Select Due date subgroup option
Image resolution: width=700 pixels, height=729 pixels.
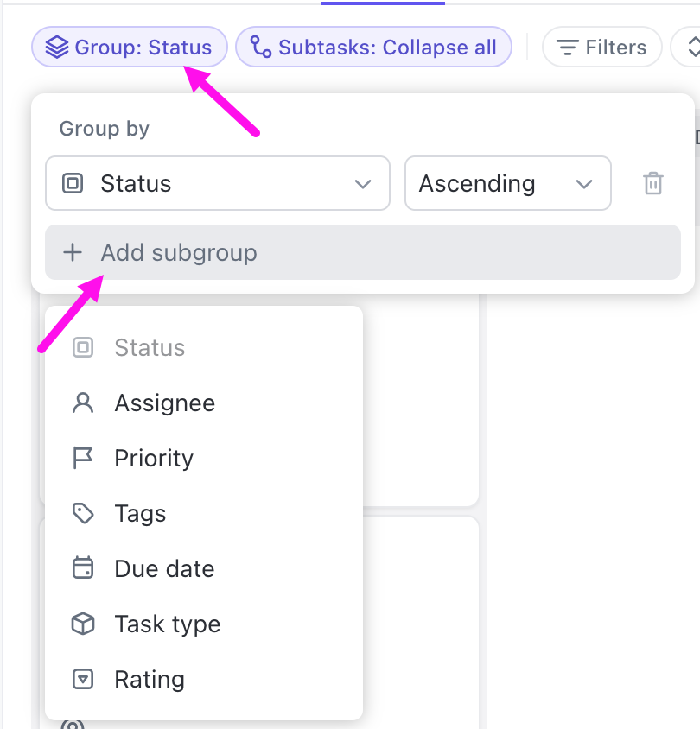pos(164,569)
